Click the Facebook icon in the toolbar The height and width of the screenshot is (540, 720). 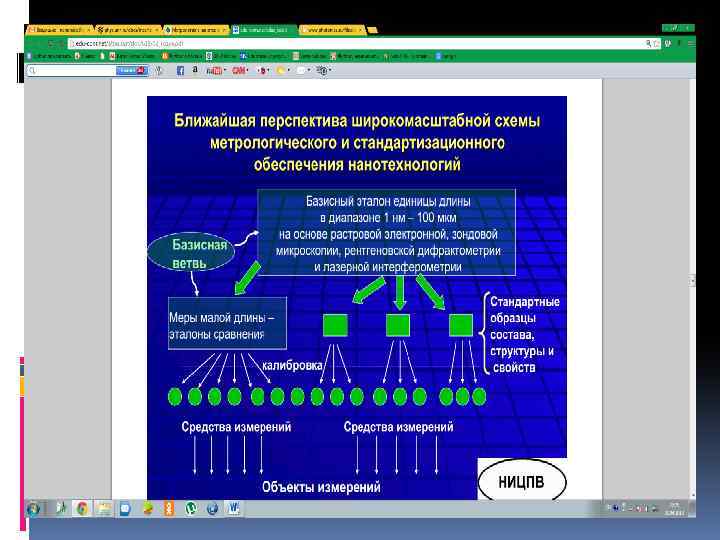coord(180,71)
